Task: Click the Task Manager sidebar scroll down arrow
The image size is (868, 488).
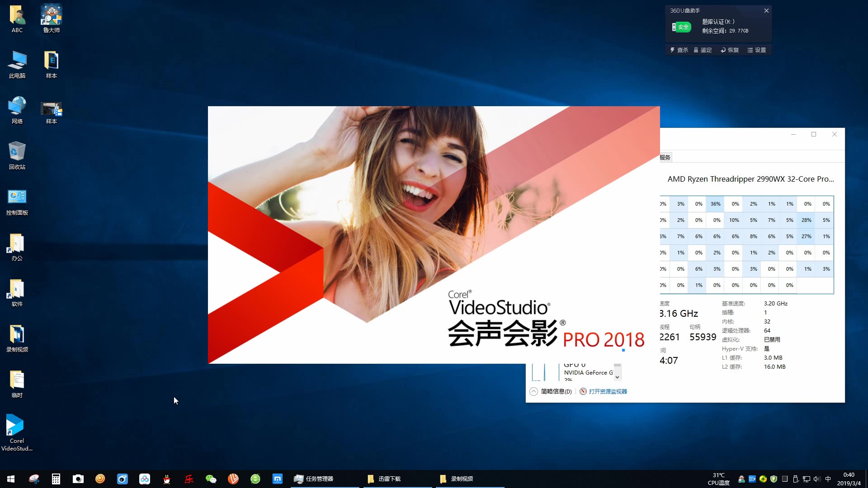Action: [617, 377]
